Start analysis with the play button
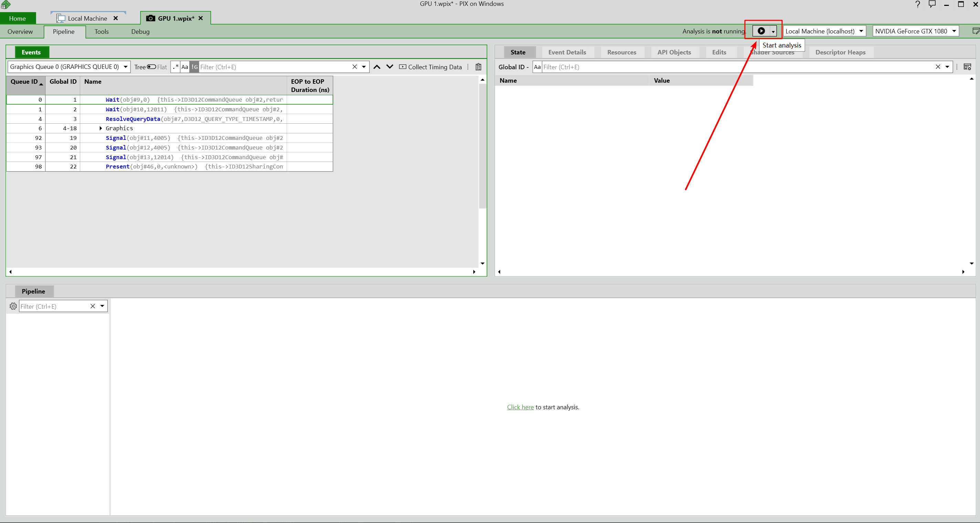This screenshot has width=980, height=523. (761, 31)
